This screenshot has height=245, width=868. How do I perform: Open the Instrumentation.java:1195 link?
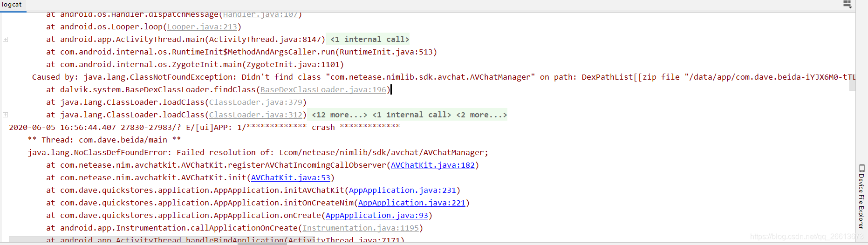point(361,228)
